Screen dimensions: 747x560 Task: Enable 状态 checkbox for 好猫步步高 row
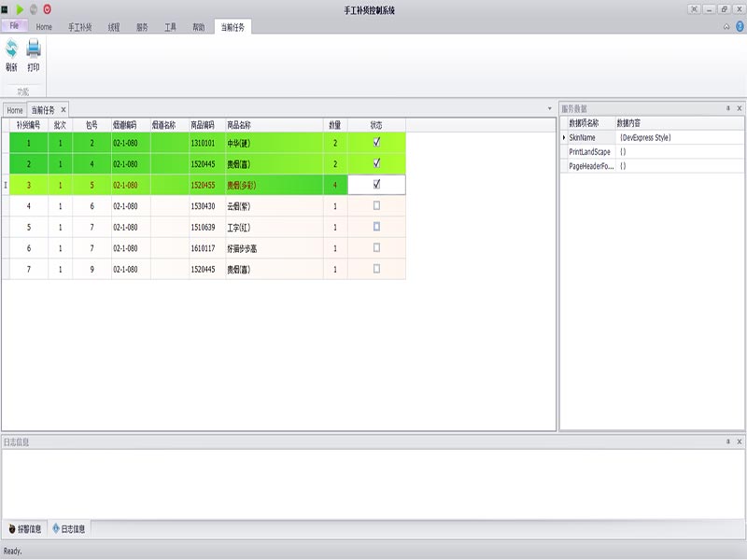coord(376,247)
